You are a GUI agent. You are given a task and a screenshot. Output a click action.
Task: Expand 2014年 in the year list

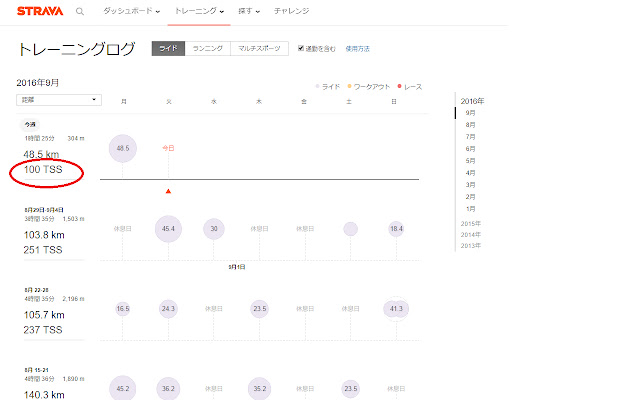[x=471, y=235]
